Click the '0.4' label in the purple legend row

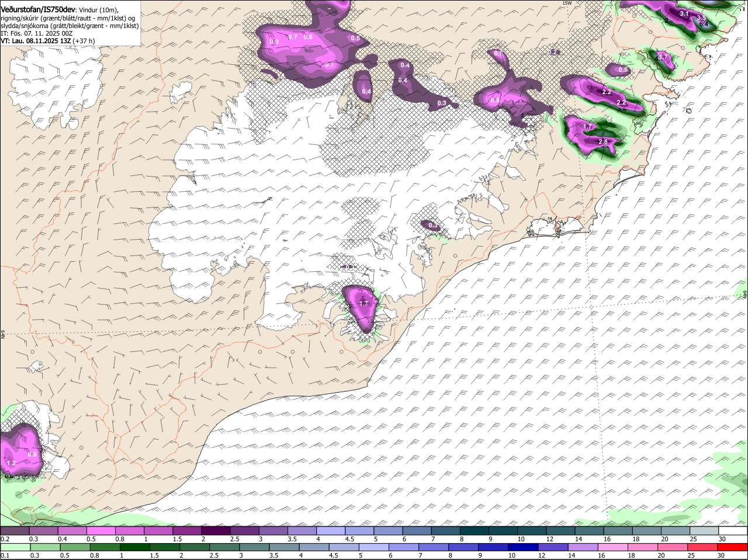[63, 538]
